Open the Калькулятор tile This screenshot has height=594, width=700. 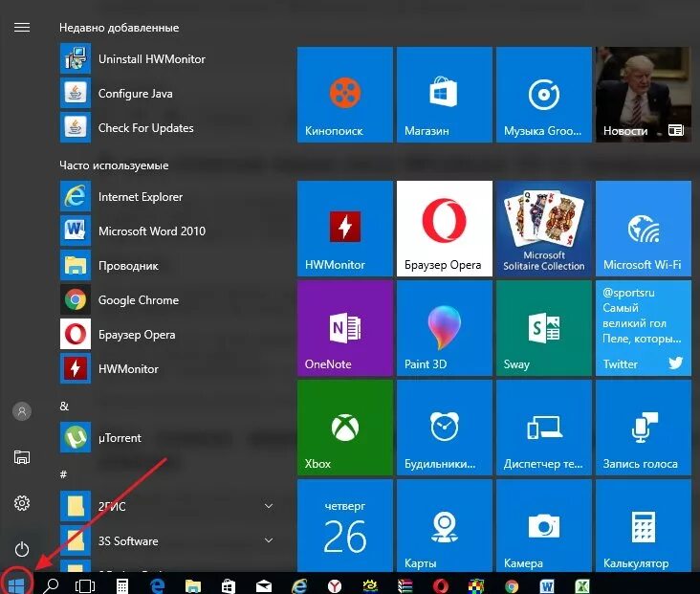(644, 526)
